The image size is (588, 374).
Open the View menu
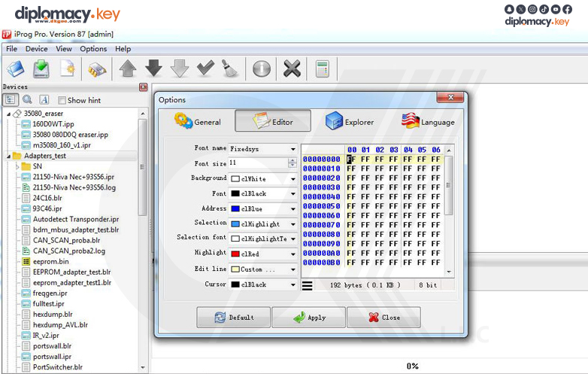pos(64,49)
